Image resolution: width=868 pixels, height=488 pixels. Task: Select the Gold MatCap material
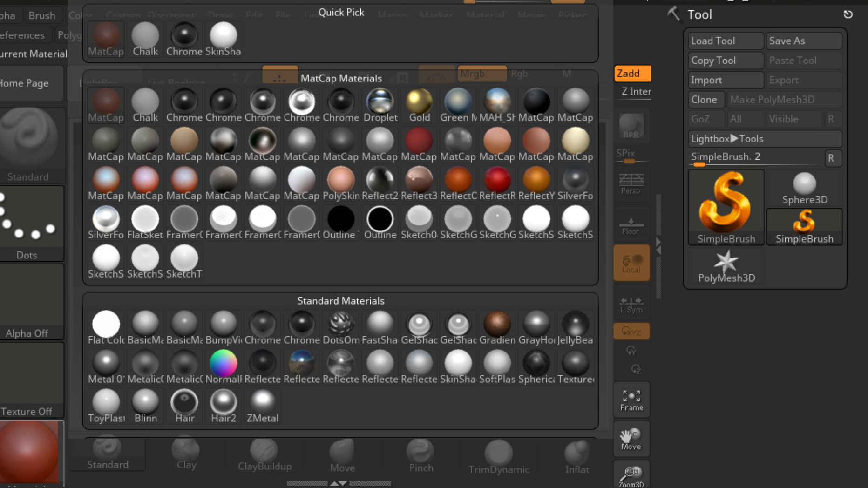click(x=419, y=105)
